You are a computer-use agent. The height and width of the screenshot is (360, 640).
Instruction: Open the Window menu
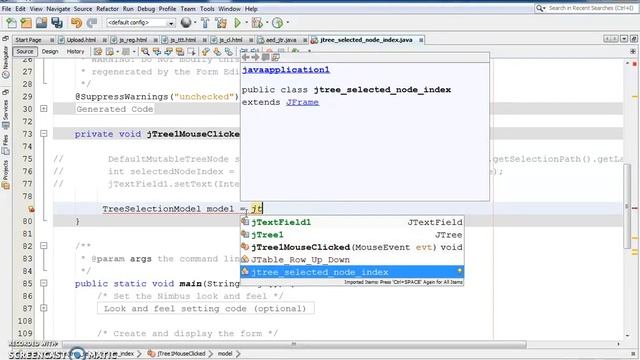tap(229, 9)
